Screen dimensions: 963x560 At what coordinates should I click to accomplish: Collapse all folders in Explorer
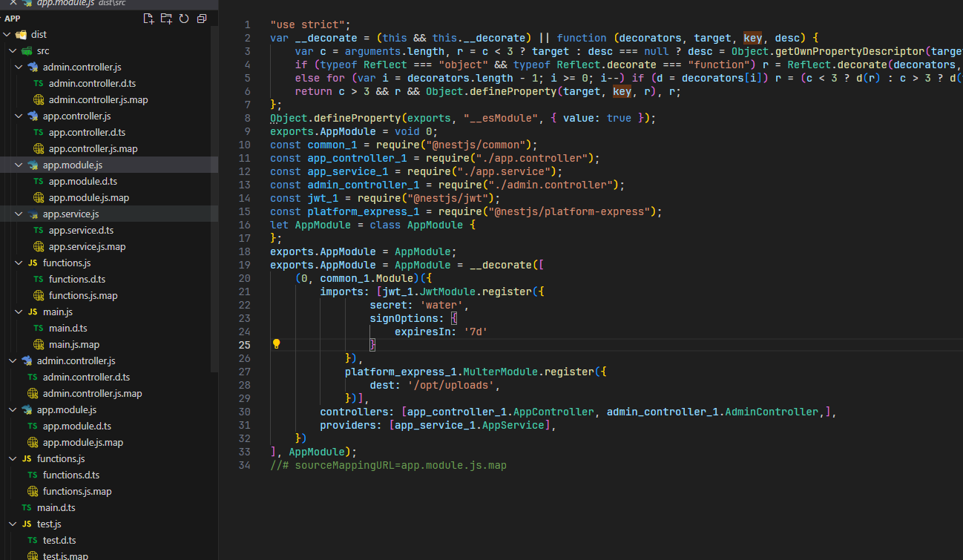pos(202,19)
